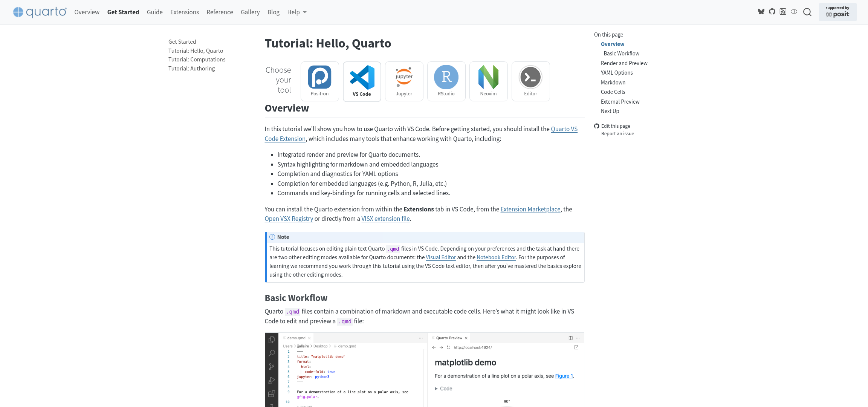Image resolution: width=868 pixels, height=407 pixels.
Task: Select the RStudio tool icon
Action: coord(446,81)
